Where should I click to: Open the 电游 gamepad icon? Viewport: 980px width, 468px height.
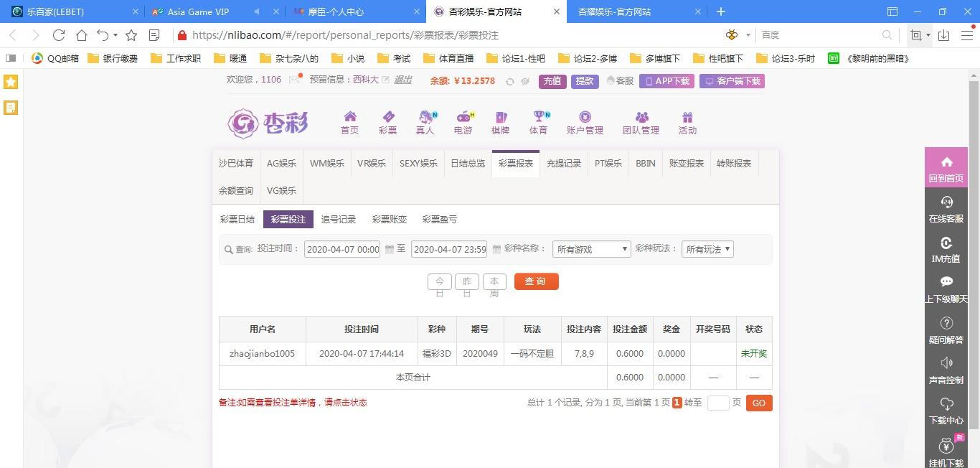463,117
